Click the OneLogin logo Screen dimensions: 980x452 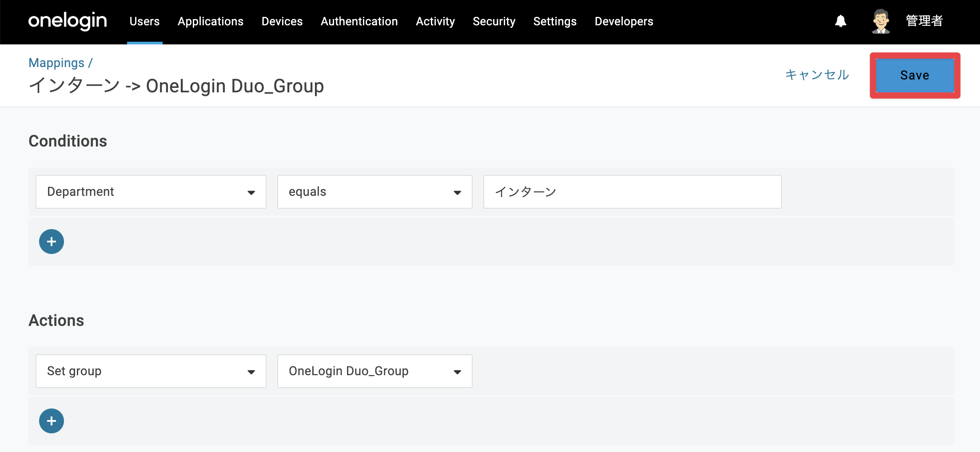coord(68,21)
